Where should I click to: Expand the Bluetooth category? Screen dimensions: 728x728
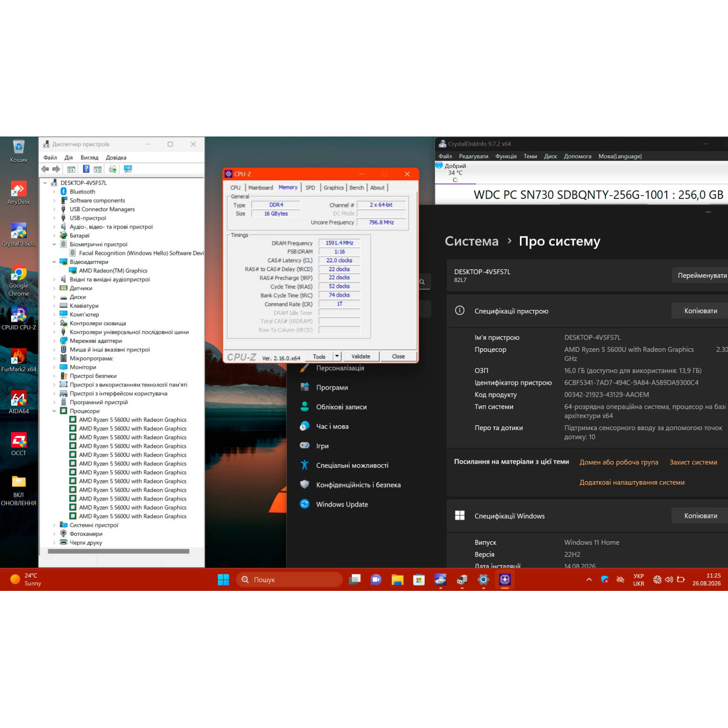(54, 192)
